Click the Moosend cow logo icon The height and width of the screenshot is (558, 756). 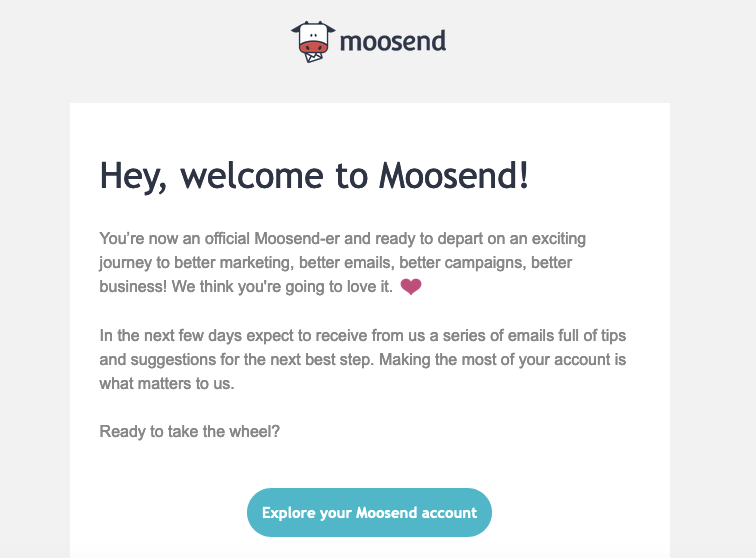(x=312, y=41)
